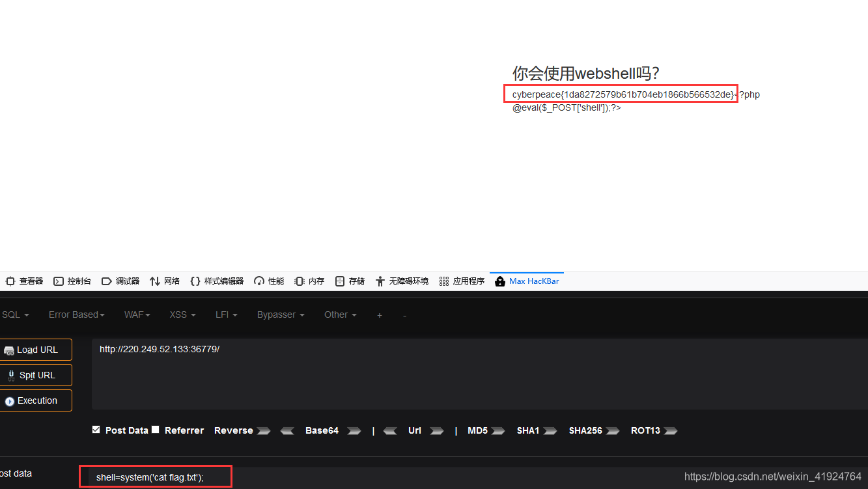Select the Max HacKBar tab
This screenshot has height=489, width=868.
pos(527,281)
